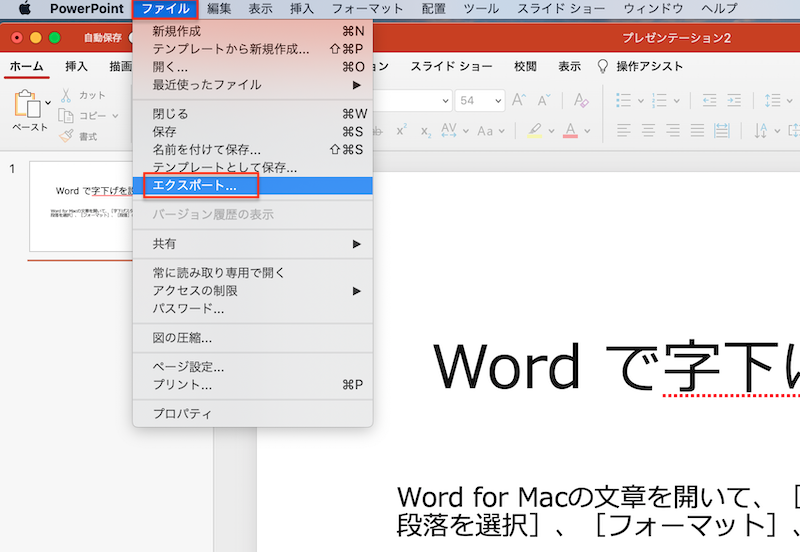
Task: Expand the text direction options arrow
Action: point(777,131)
